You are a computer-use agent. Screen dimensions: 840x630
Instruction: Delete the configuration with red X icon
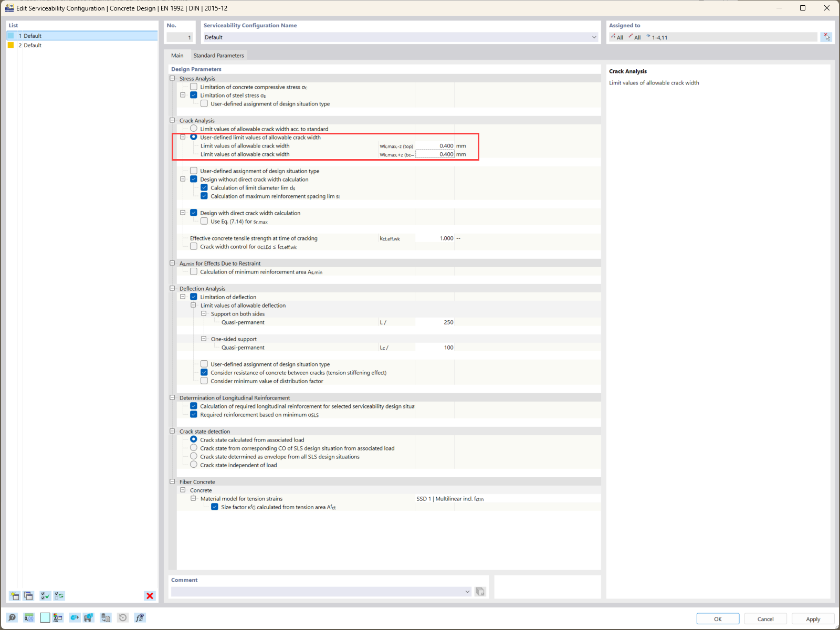tap(150, 596)
